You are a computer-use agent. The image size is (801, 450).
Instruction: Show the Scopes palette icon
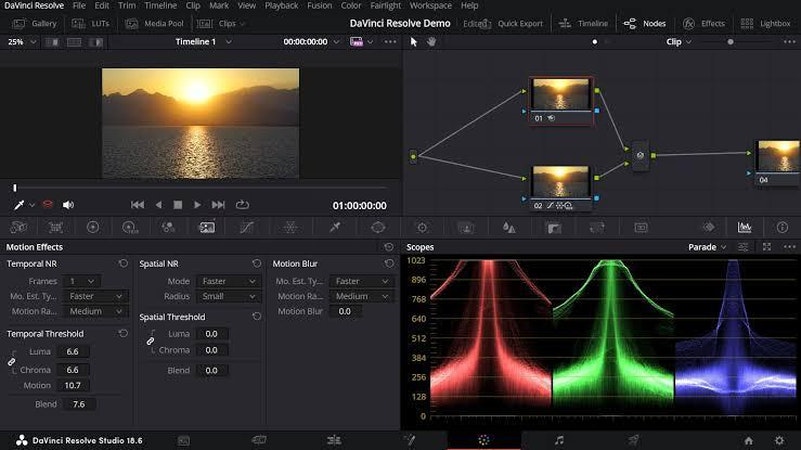coord(744,227)
